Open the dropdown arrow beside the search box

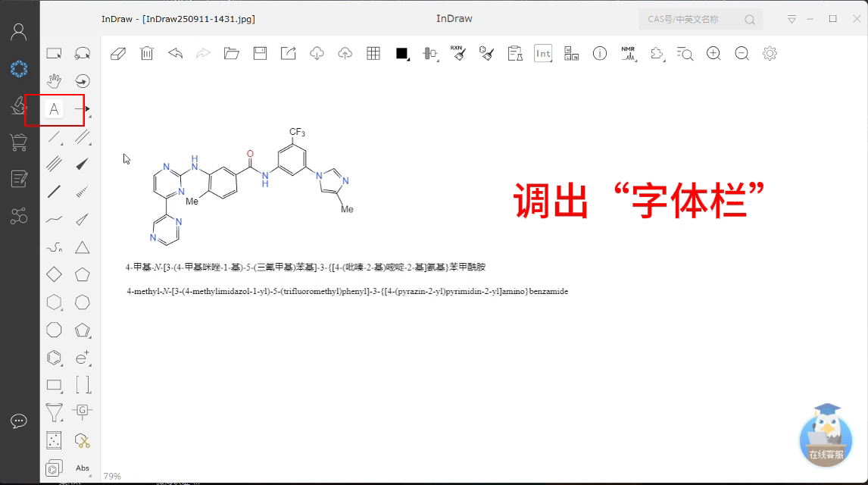click(790, 18)
